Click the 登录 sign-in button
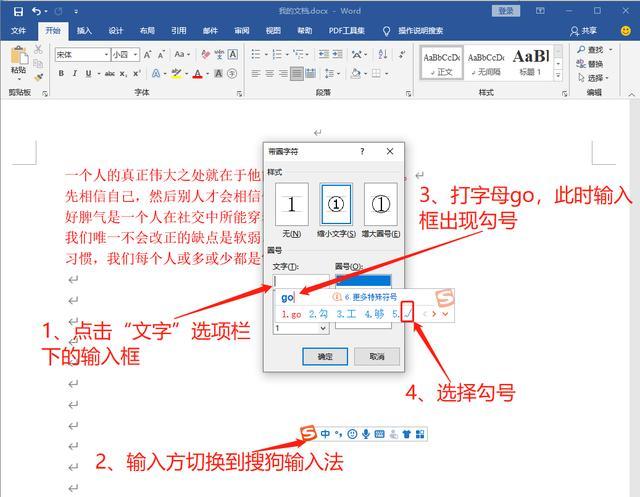Screen dimensions: 640x497 pyautogui.click(x=506, y=11)
